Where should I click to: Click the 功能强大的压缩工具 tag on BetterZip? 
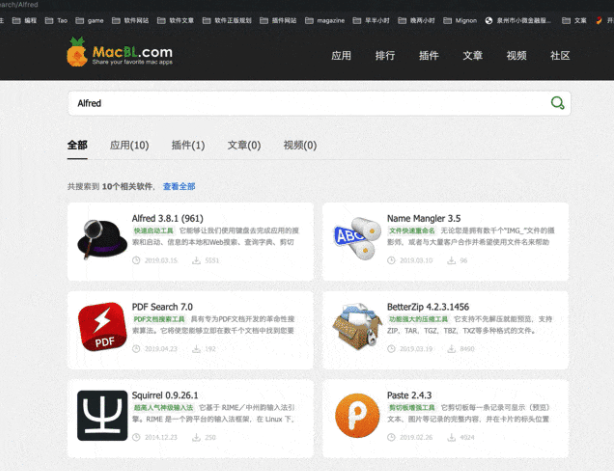tap(418, 319)
